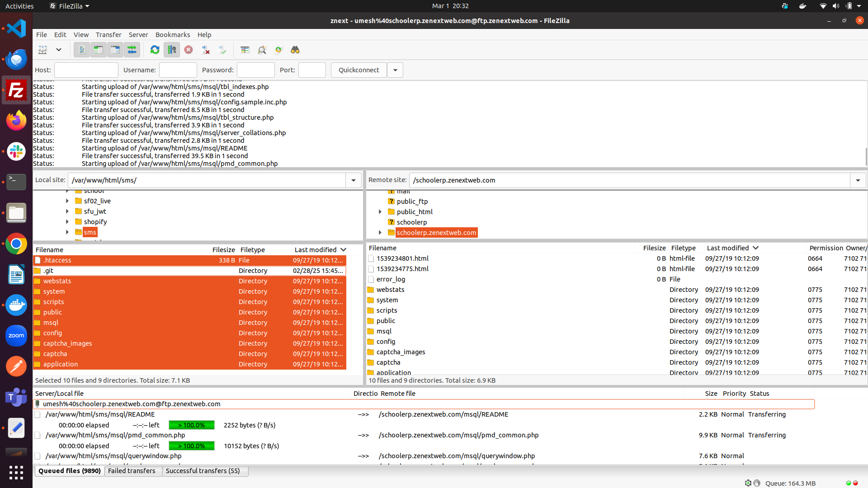Image resolution: width=868 pixels, height=488 pixels.
Task: Open Files manager from the dock
Action: pos(16,213)
